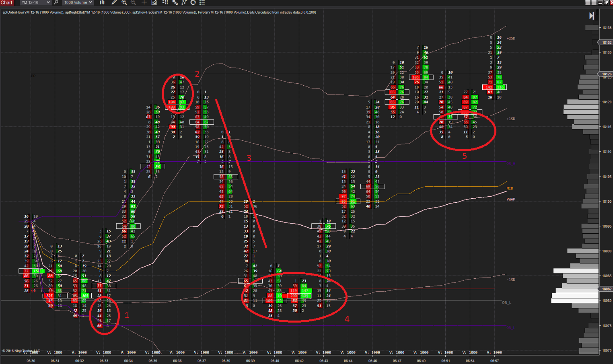
Task: Open the Indicators dialog icon
Action: click(184, 2)
